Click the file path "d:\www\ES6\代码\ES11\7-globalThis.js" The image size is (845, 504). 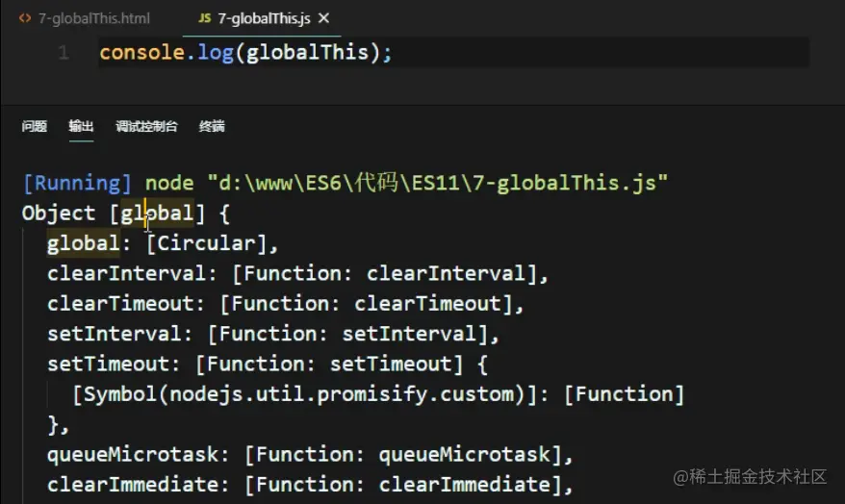(438, 183)
